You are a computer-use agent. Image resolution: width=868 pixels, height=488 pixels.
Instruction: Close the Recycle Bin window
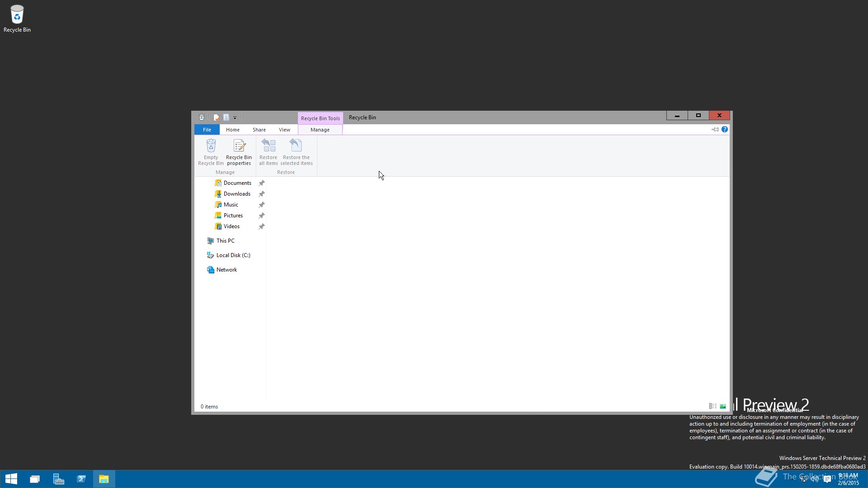719,116
